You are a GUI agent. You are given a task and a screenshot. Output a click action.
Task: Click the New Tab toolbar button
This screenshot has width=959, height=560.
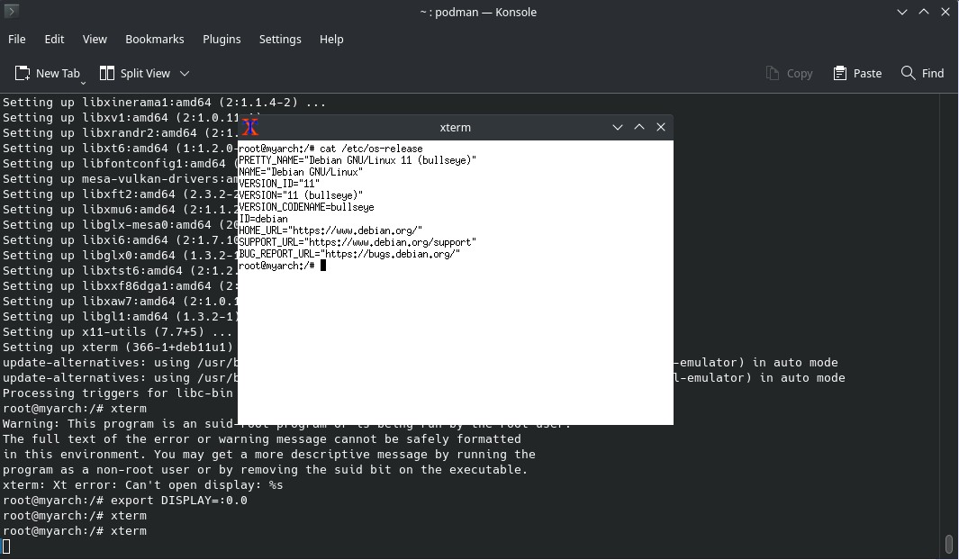coord(47,73)
